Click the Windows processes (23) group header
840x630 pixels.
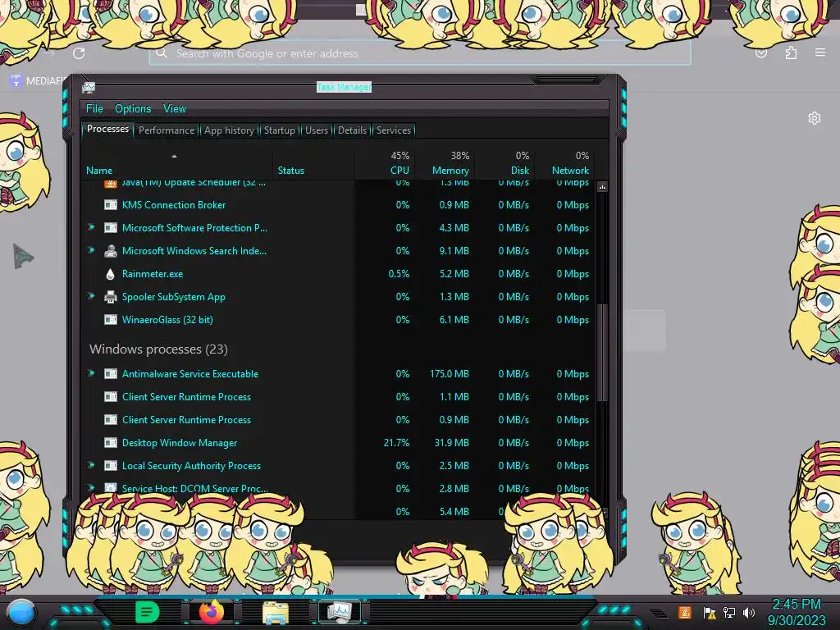click(158, 349)
